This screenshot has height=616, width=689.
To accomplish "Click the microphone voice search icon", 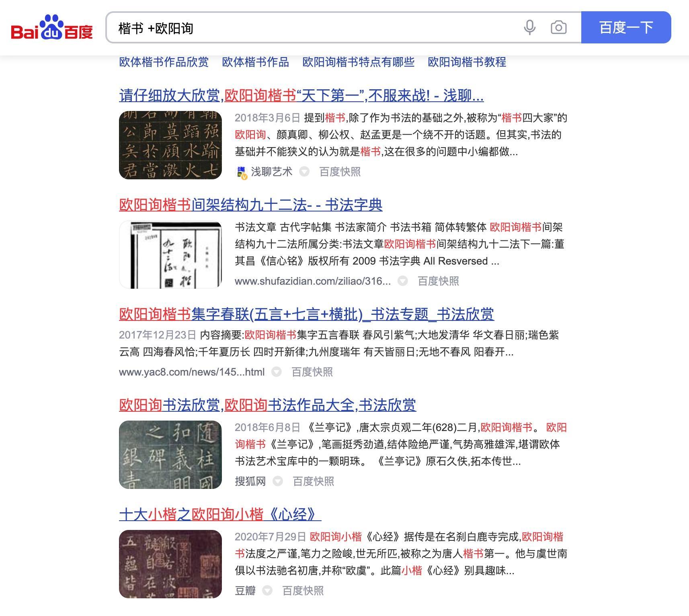I will click(x=530, y=27).
